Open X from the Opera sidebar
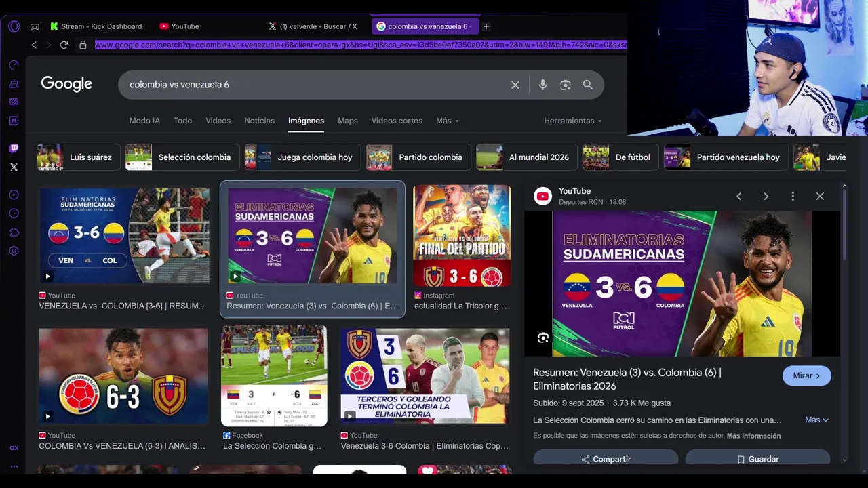868x488 pixels. click(x=14, y=167)
